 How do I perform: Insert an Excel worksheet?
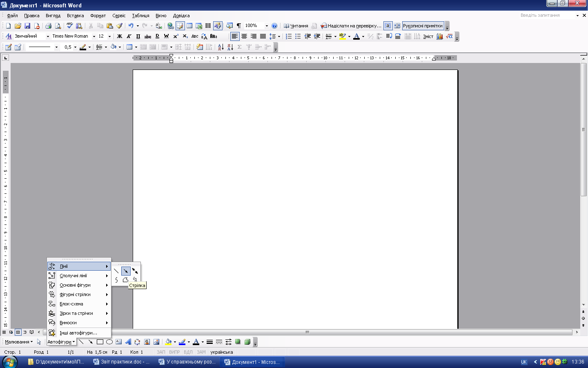pyautogui.click(x=199, y=26)
